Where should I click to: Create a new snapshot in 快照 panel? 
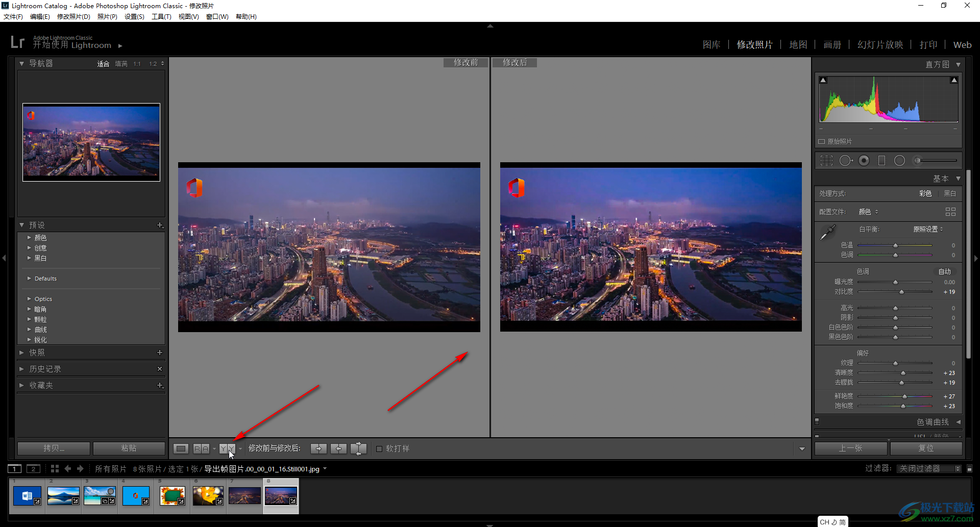[160, 353]
